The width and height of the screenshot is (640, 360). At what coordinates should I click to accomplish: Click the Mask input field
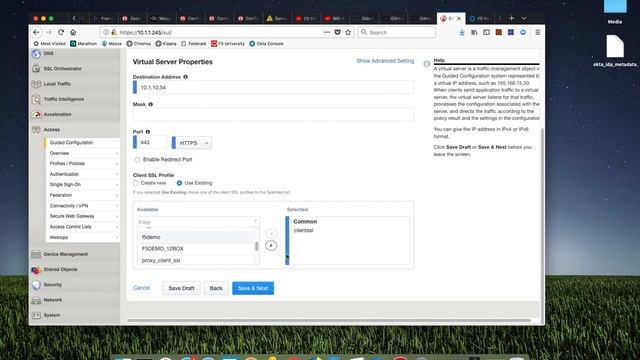point(273,115)
